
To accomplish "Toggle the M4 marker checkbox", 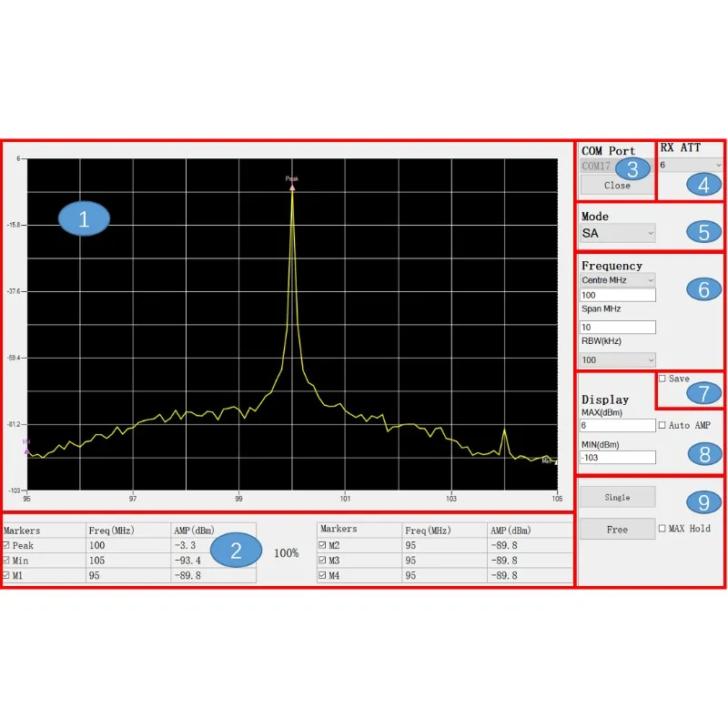I will coord(323,575).
